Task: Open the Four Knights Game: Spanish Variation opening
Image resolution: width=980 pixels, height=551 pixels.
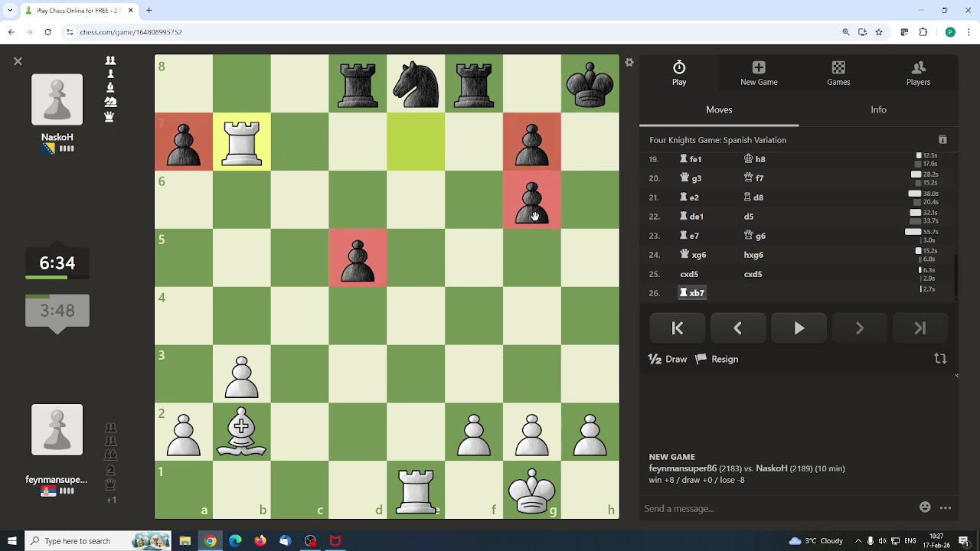Action: point(717,140)
